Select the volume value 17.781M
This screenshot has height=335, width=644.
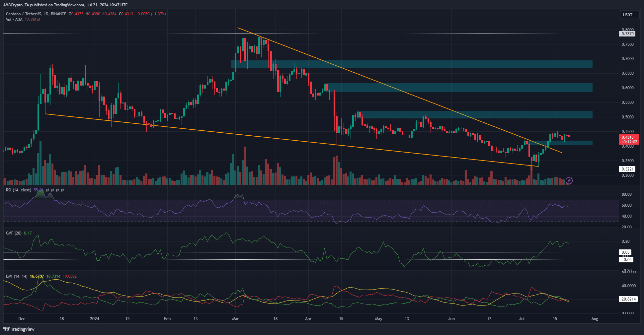[33, 20]
